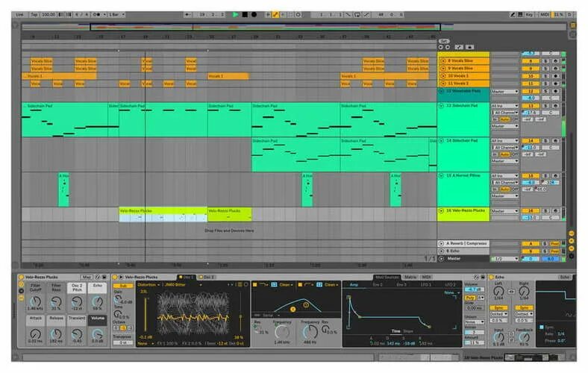Unfold the 13 Sidechain Pad track
Viewport: 588px width, 373px height.
pyautogui.click(x=442, y=106)
